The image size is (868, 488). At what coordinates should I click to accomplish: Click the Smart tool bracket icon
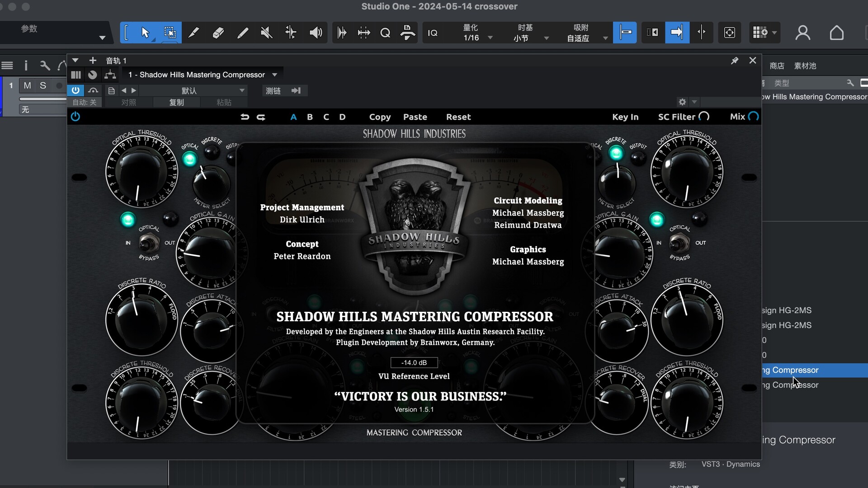pyautogui.click(x=126, y=33)
